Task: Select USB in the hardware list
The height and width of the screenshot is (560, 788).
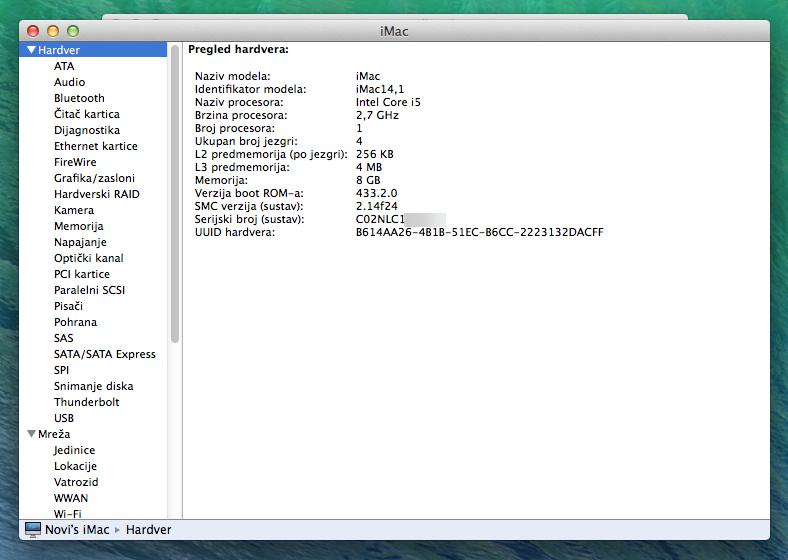Action: 64,418
